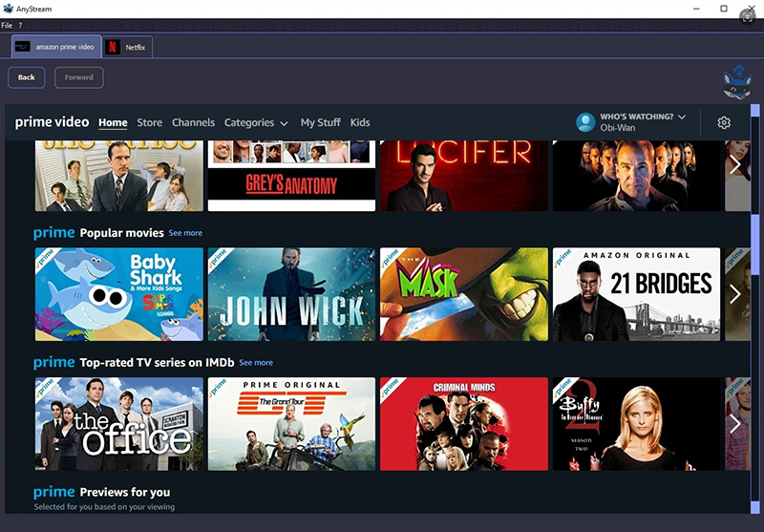The height and width of the screenshot is (532, 764).
Task: Open the Grey's Anatomy thumbnail
Action: pos(291,176)
